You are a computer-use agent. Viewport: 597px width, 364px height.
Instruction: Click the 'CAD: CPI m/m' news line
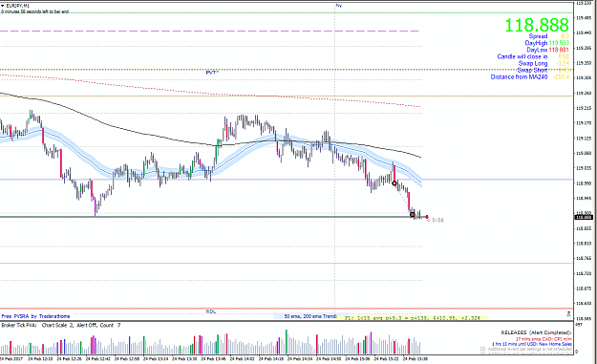click(x=544, y=338)
